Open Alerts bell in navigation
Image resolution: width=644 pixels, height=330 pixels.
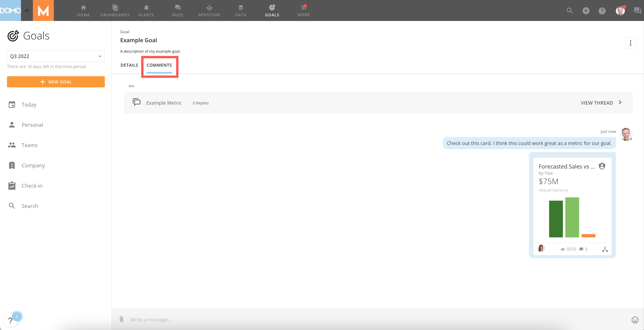(x=146, y=10)
